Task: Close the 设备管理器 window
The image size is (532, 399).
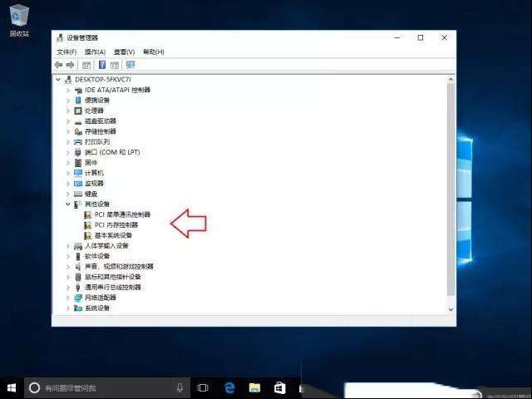Action: (x=444, y=37)
